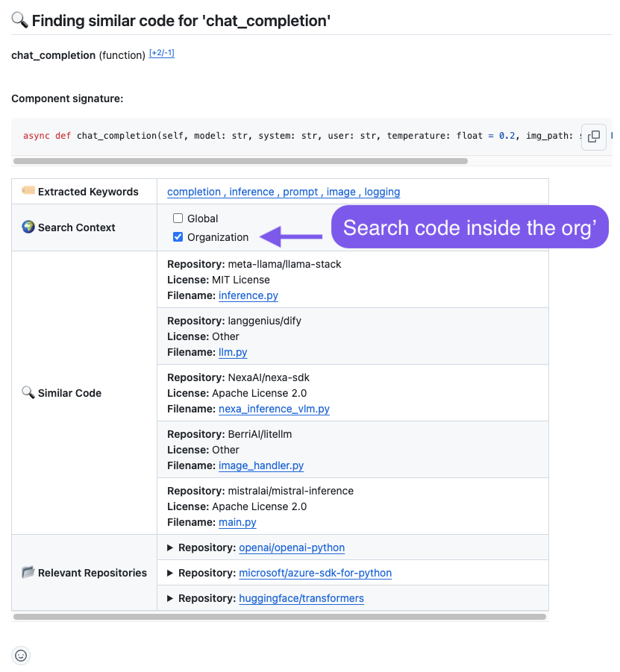Viewport: 620px width, 672px height.
Task: Expand the huggingface/transformers repository triangle
Action: [x=170, y=598]
